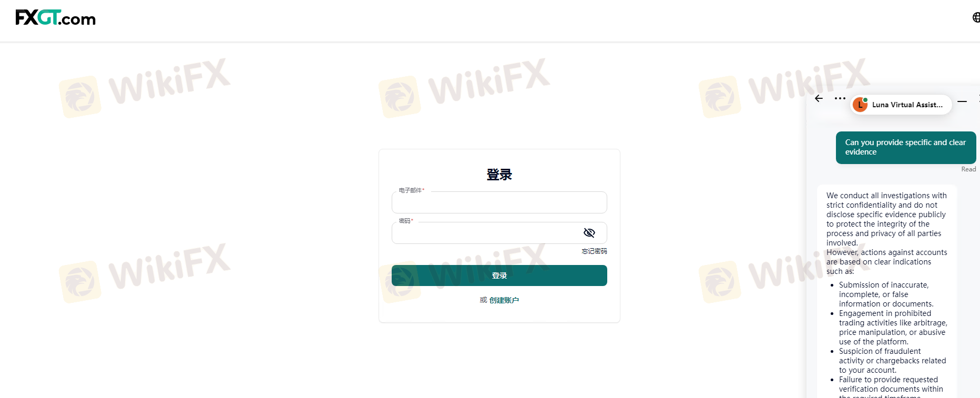Open the 忘记密码 link
980x398 pixels.
[x=594, y=251]
